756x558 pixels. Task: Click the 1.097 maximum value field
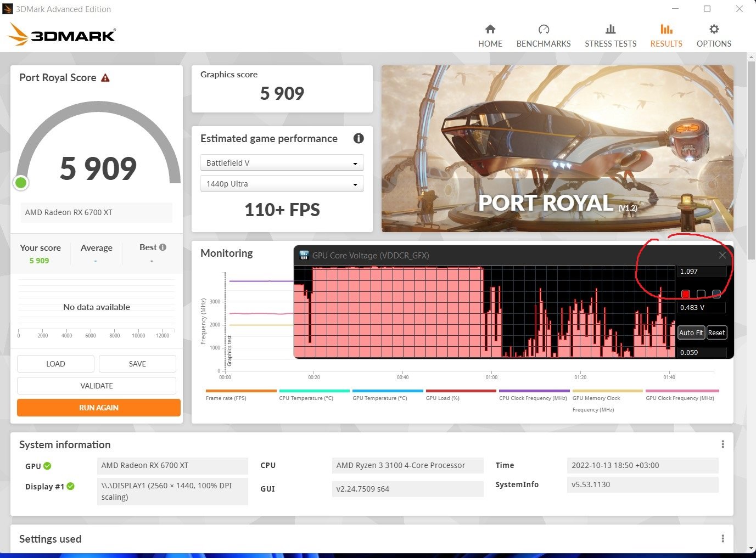[x=702, y=271]
